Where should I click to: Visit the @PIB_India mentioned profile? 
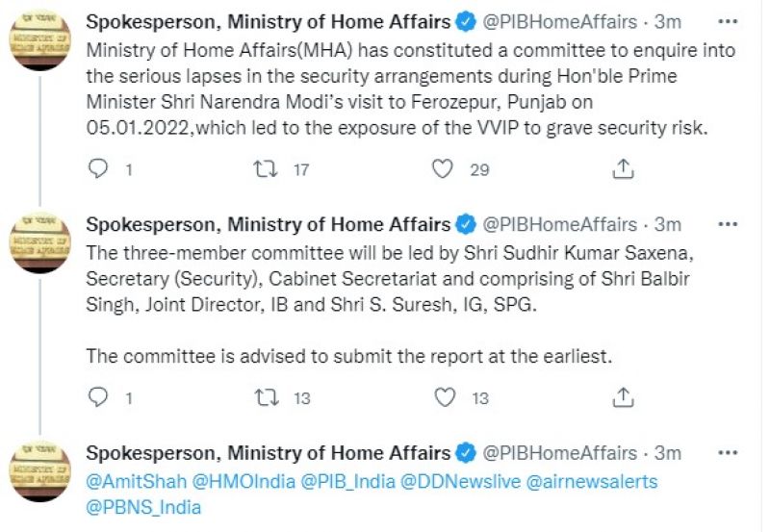[x=344, y=481]
